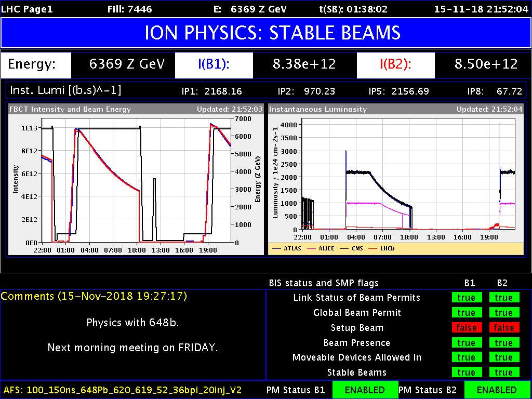Click B1 false flag for Setup Beam
Screen dimensions: 532x399
click(467, 328)
